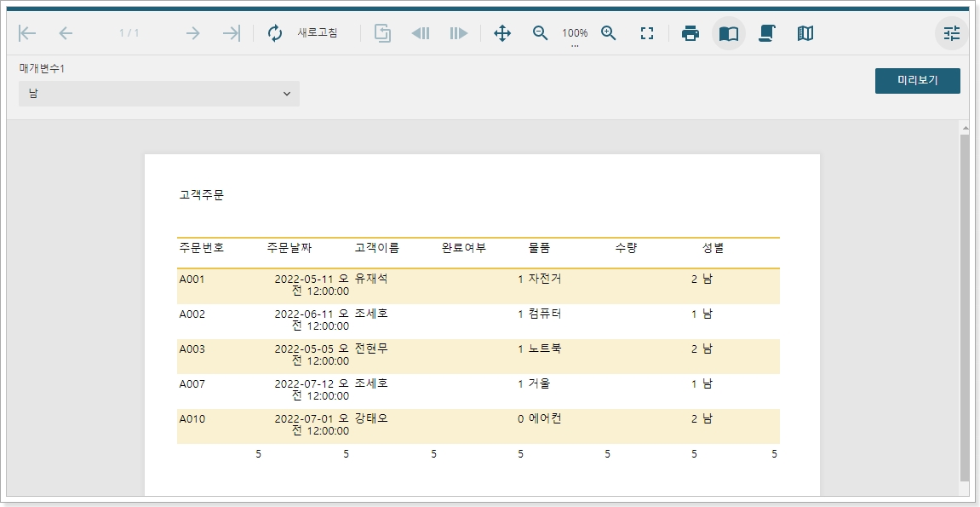This screenshot has width=980, height=507.
Task: Select the move page pan tool
Action: click(502, 33)
